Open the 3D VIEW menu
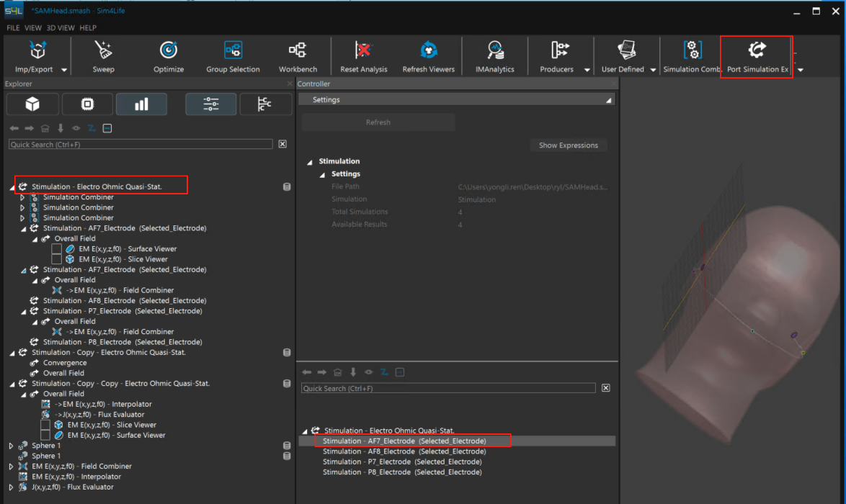 click(x=61, y=28)
